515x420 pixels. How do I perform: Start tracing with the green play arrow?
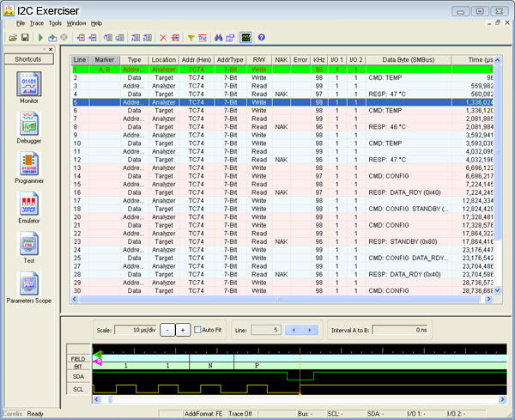40,38
